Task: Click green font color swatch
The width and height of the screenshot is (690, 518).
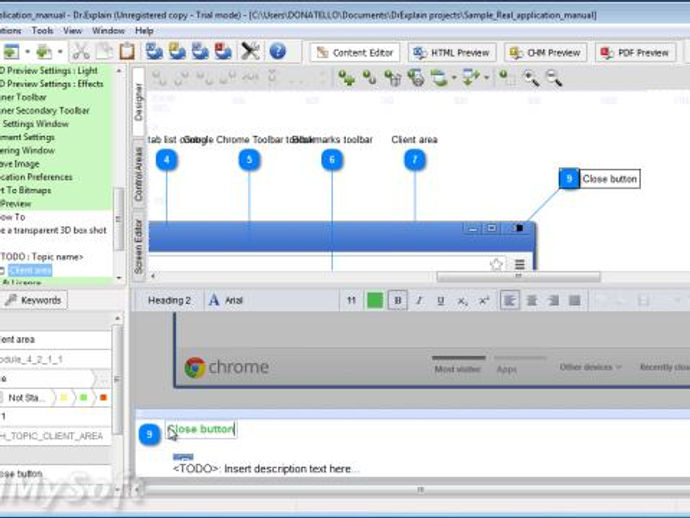Action: [375, 301]
